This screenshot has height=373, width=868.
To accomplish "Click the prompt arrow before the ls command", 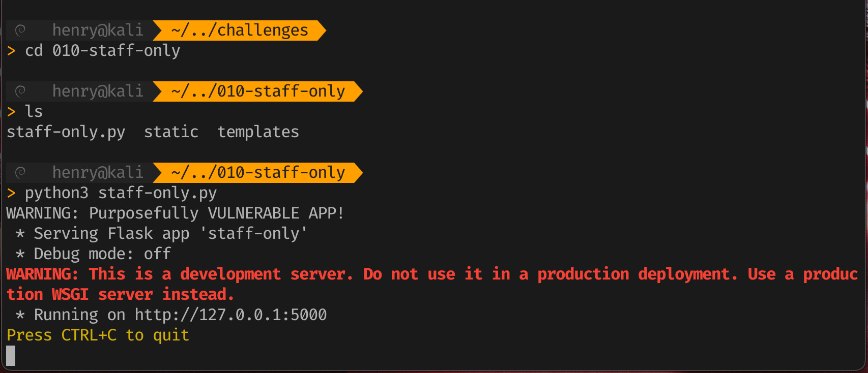I will 11,112.
